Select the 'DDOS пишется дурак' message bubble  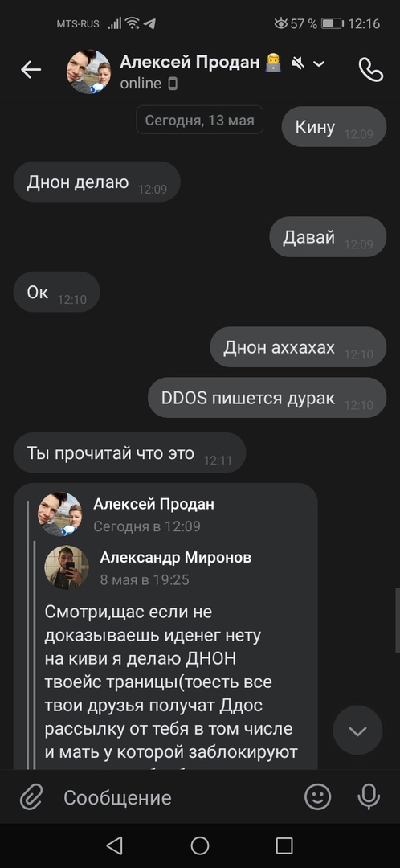[267, 398]
